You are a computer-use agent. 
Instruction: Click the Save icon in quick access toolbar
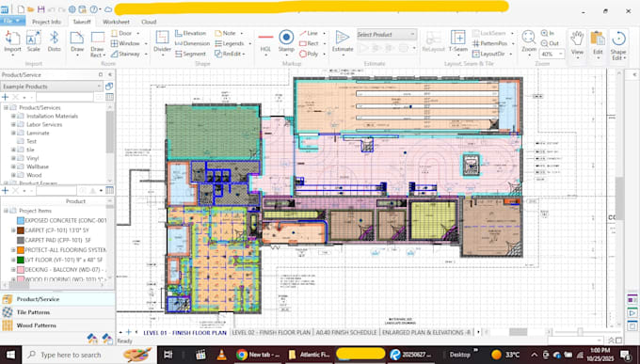click(x=40, y=9)
